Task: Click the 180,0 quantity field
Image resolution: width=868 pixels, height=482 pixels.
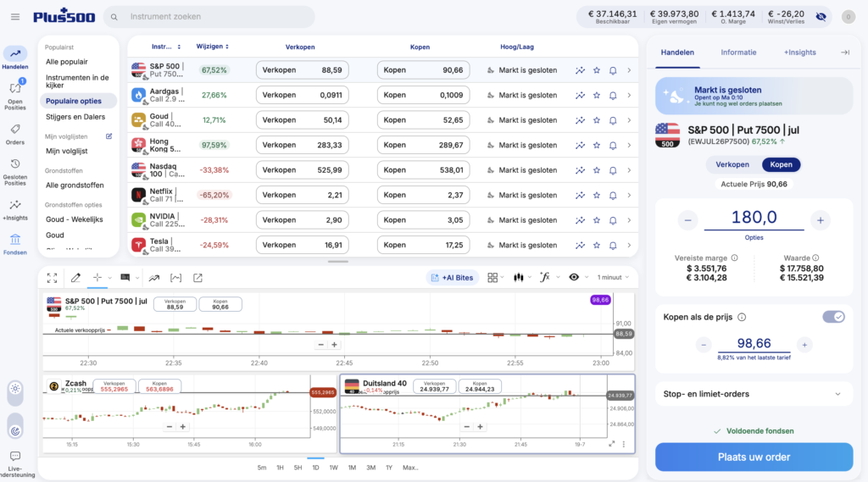Action: pos(754,218)
